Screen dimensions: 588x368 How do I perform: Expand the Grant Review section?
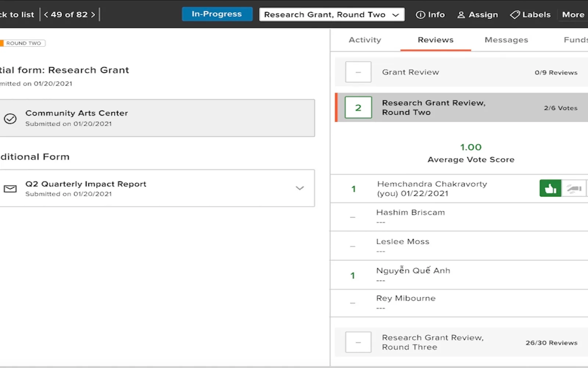point(461,72)
